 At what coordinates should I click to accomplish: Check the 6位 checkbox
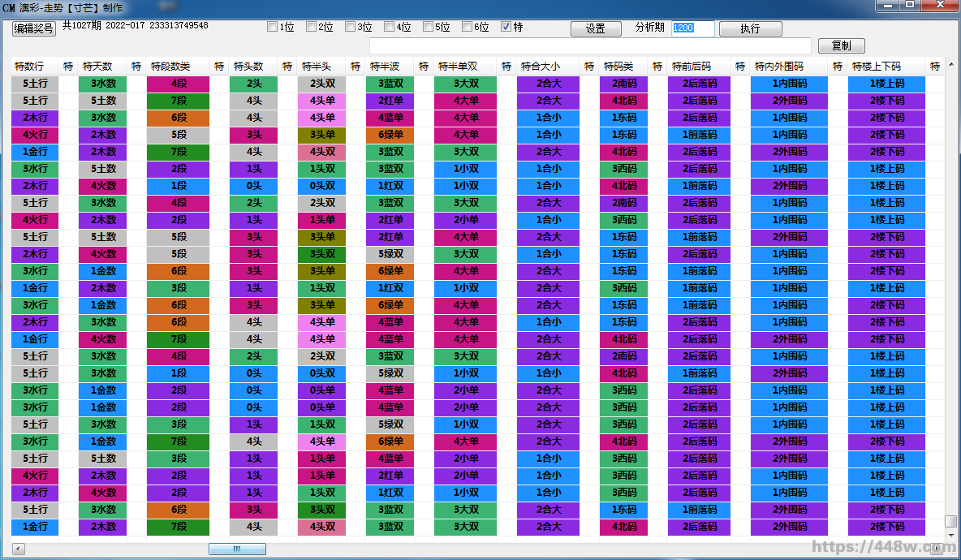(468, 27)
